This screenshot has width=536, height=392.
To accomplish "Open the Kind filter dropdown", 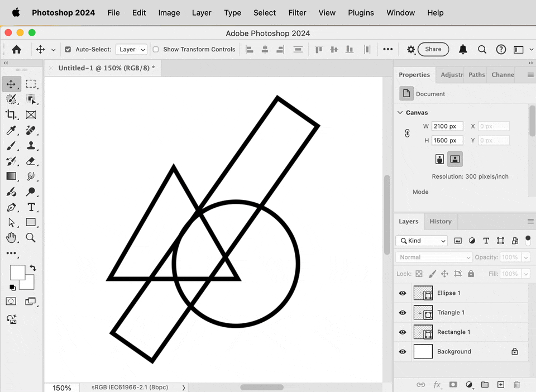I will pos(422,241).
